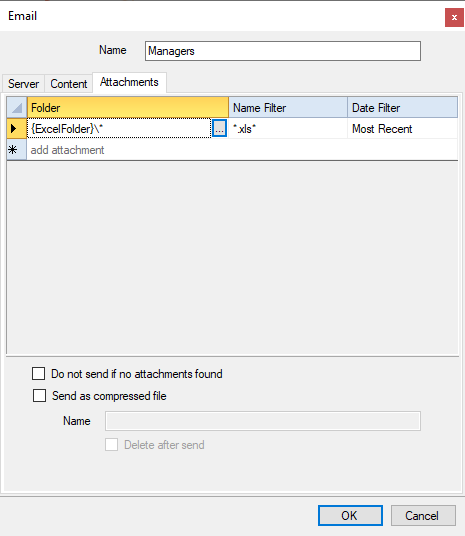Toggle the Delete after send checkbox
The image size is (465, 536).
111,445
